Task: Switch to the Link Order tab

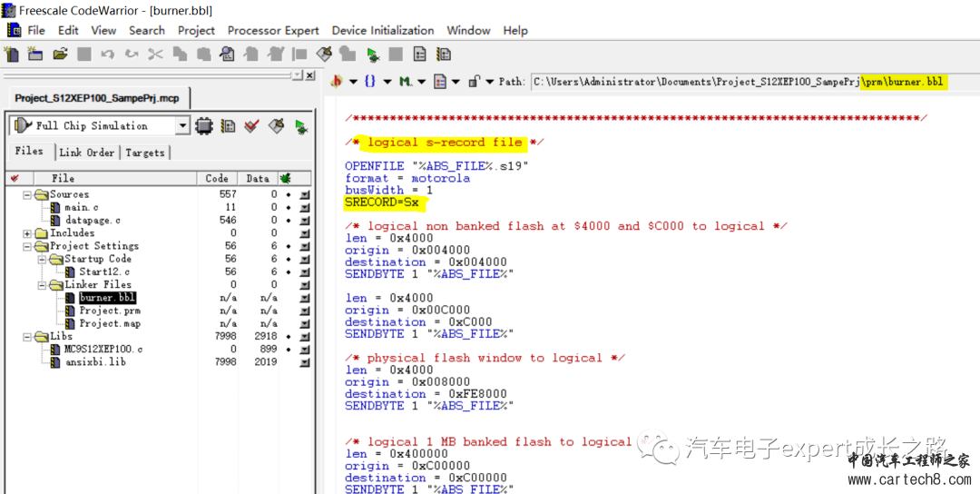Action: (87, 153)
